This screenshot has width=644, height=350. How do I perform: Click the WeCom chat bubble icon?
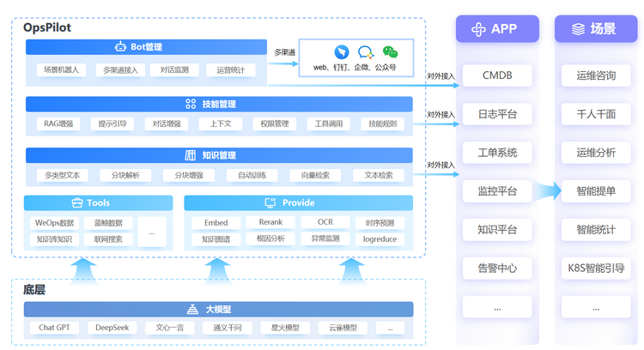pyautogui.click(x=366, y=52)
